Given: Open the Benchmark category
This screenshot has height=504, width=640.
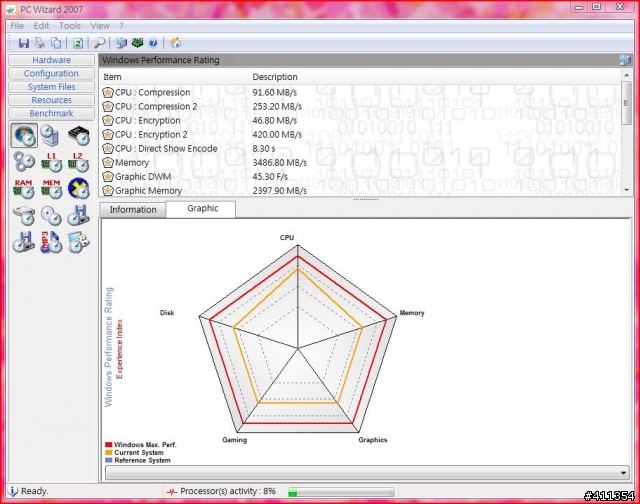Looking at the screenshot, I should tap(51, 113).
